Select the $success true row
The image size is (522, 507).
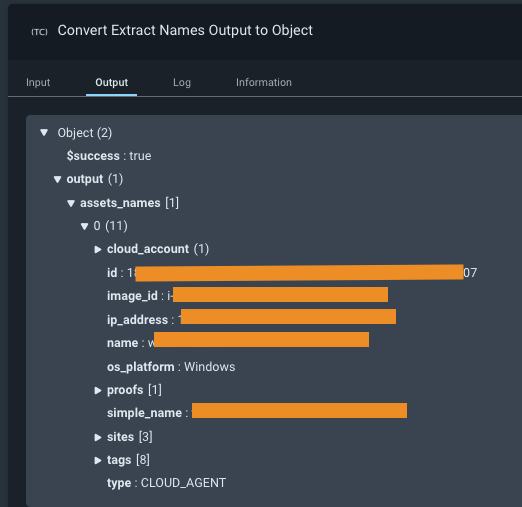click(x=109, y=156)
